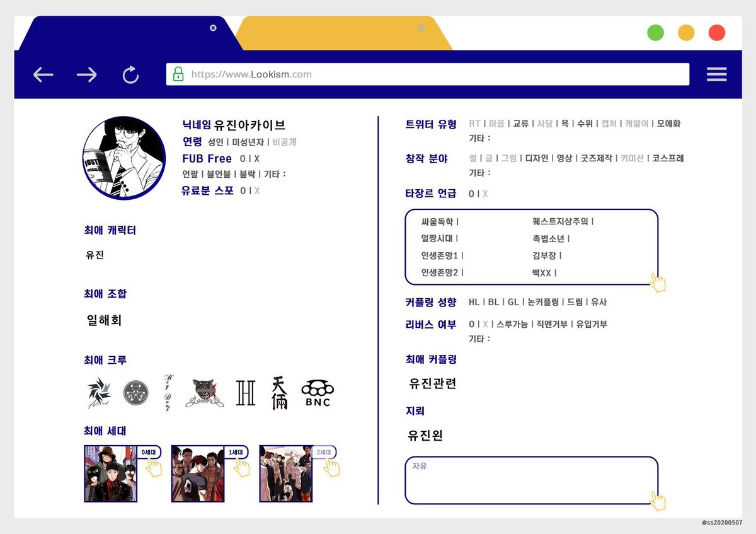756x534 pixels.
Task: Close the dark blue browser tab
Action: [x=213, y=28]
